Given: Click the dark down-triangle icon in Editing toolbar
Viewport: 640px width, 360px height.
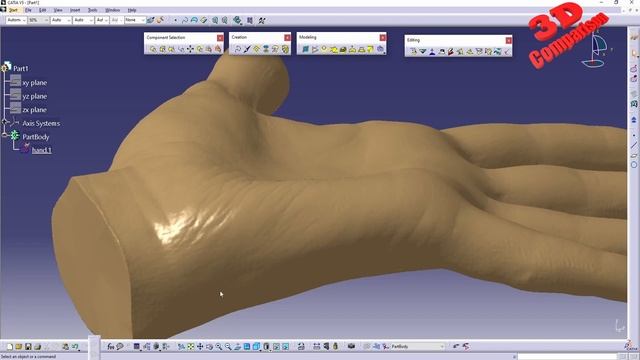Looking at the screenshot, I should click(x=423, y=51).
